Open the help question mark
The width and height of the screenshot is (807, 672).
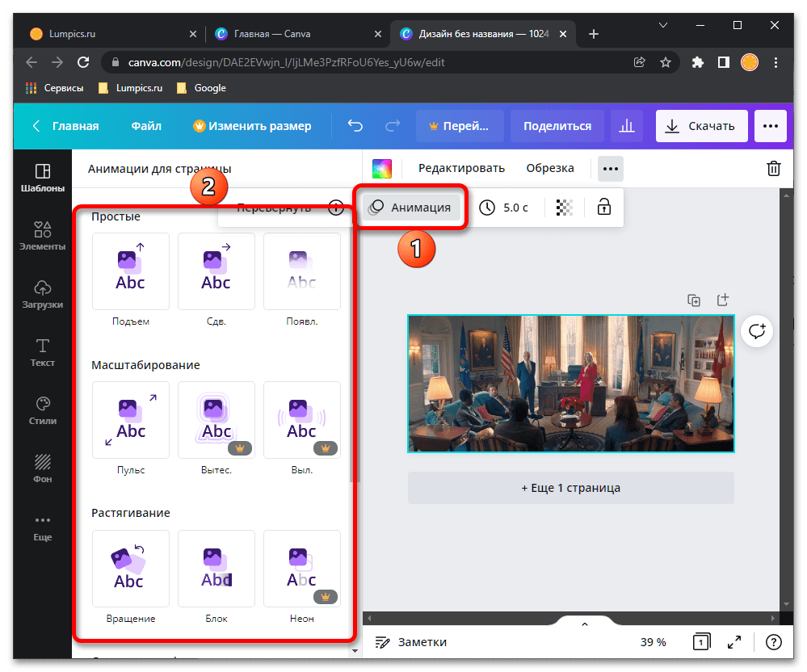coord(774,641)
